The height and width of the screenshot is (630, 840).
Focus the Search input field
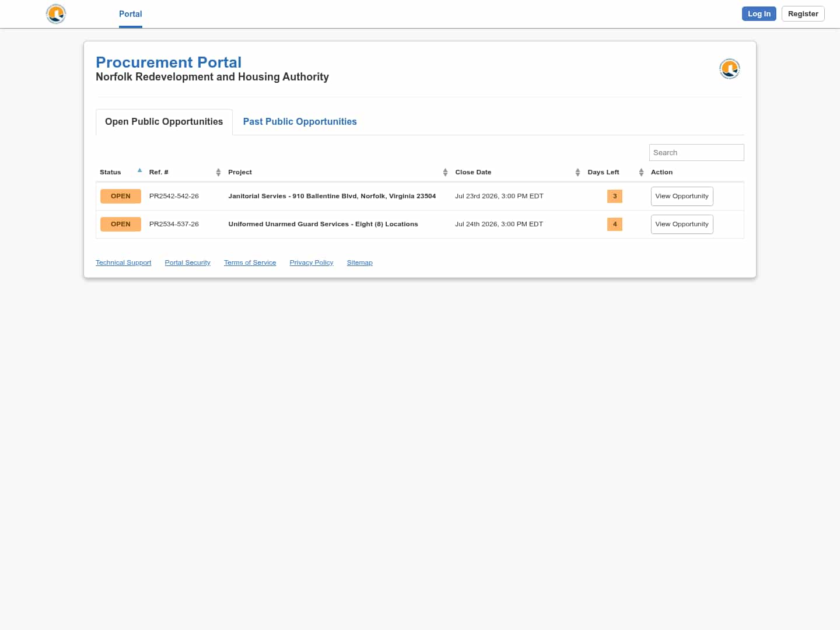click(696, 152)
